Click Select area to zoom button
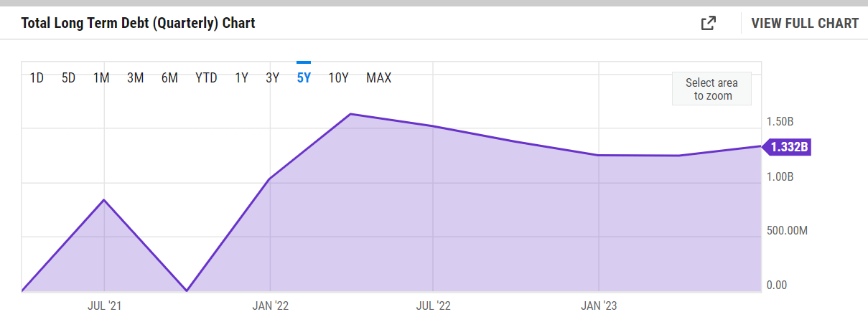Screen dimensions: 868x322 713,89
